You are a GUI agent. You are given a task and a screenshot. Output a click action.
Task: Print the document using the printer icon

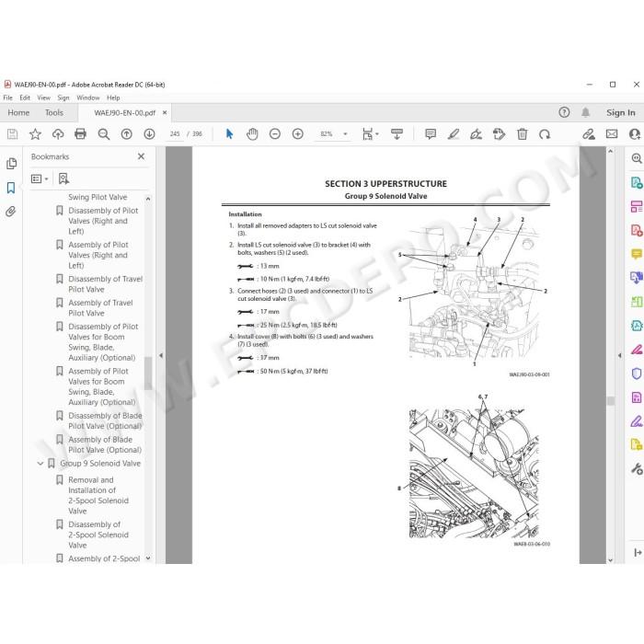pos(81,134)
